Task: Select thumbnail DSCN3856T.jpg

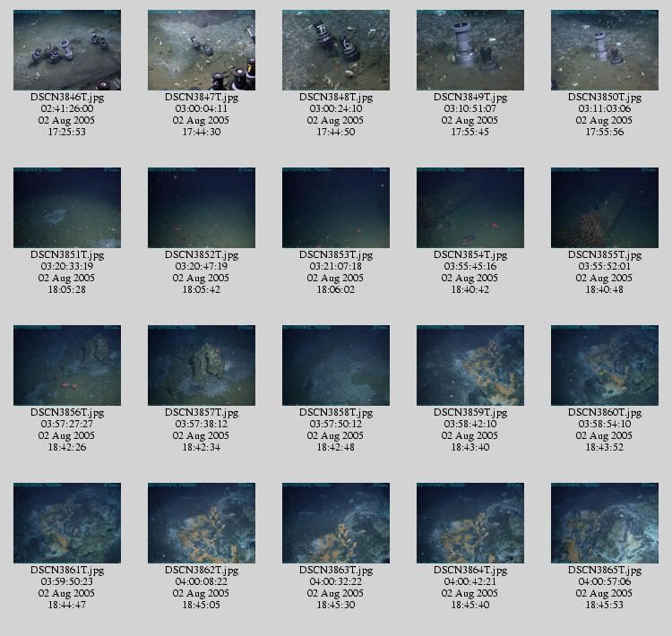Action: pyautogui.click(x=67, y=365)
